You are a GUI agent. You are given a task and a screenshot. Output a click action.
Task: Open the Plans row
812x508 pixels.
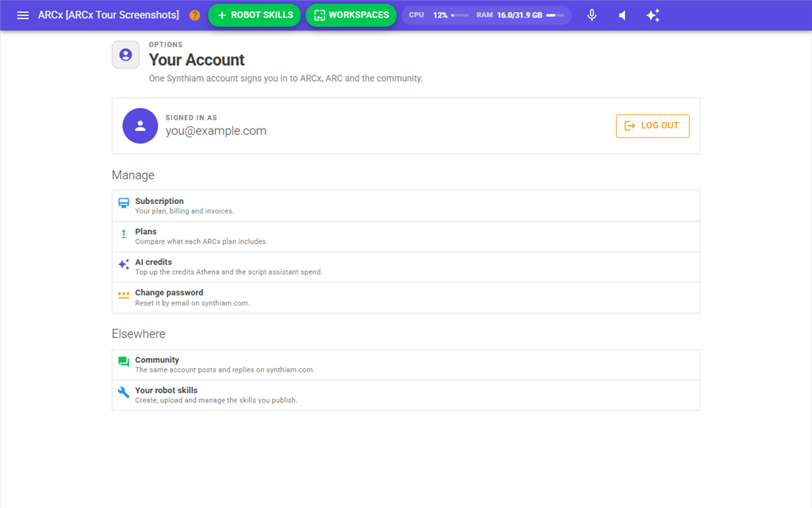(406, 237)
